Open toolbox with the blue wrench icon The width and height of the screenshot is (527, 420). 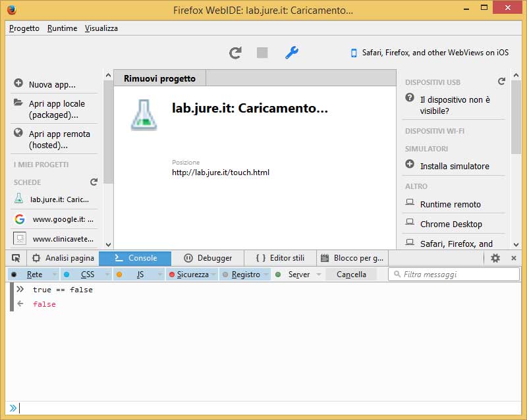click(x=292, y=53)
